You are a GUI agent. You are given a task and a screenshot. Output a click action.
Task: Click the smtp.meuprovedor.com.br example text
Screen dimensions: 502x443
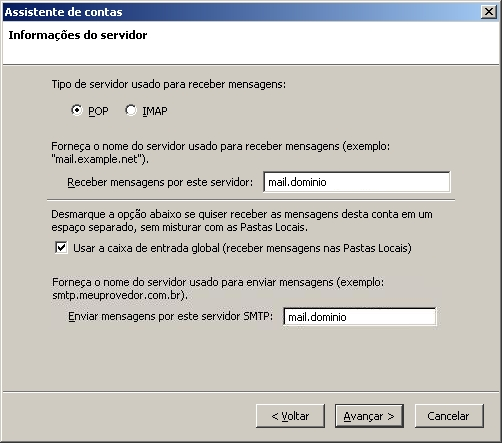(120, 296)
